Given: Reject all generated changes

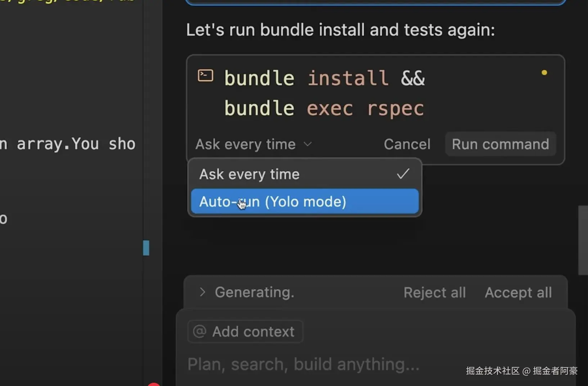Looking at the screenshot, I should click(x=434, y=292).
